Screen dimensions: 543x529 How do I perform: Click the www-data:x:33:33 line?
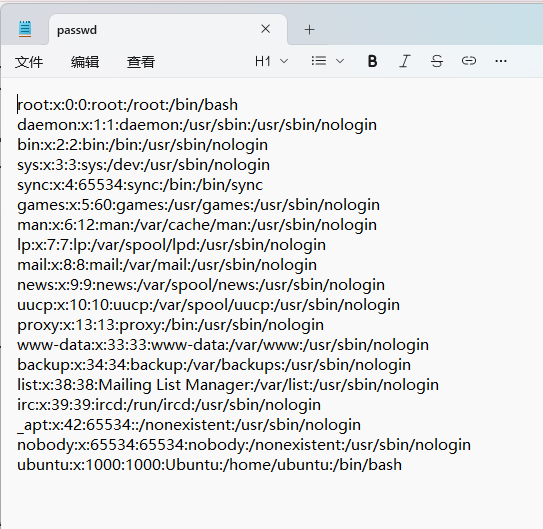223,345
